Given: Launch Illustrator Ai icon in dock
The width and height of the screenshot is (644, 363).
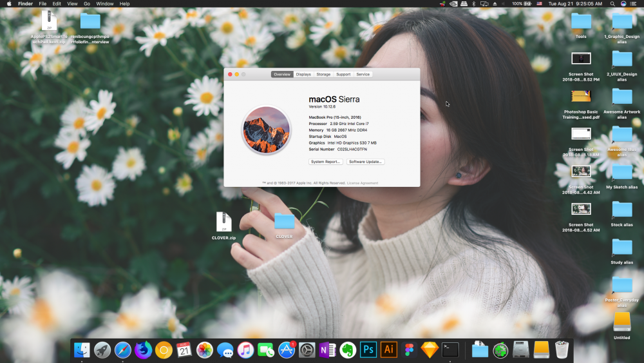Looking at the screenshot, I should pyautogui.click(x=389, y=350).
